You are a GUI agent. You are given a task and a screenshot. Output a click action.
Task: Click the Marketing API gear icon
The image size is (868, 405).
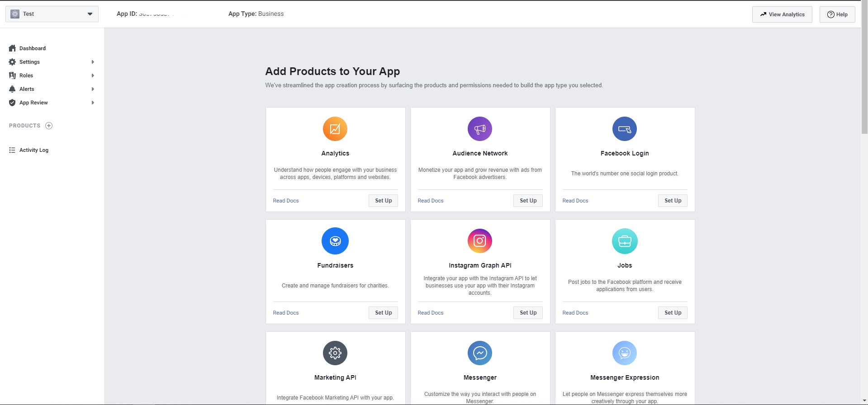coord(335,353)
